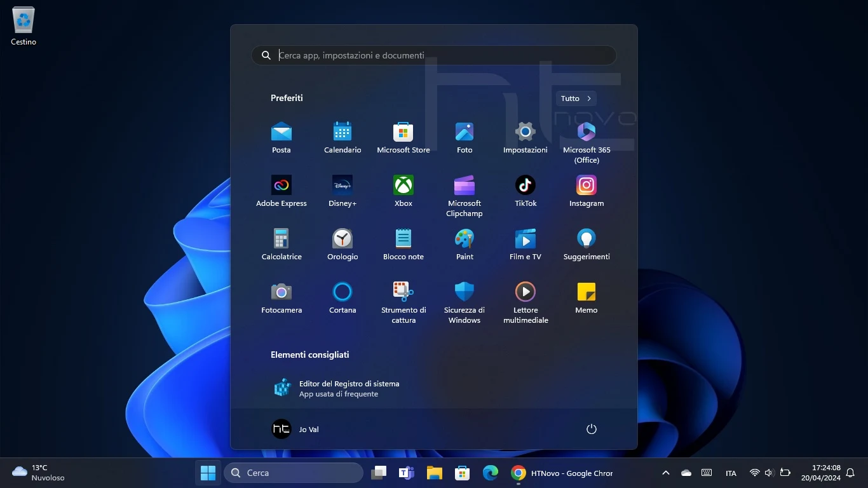Launch Disney+ app
The image size is (868, 488).
pyautogui.click(x=342, y=191)
